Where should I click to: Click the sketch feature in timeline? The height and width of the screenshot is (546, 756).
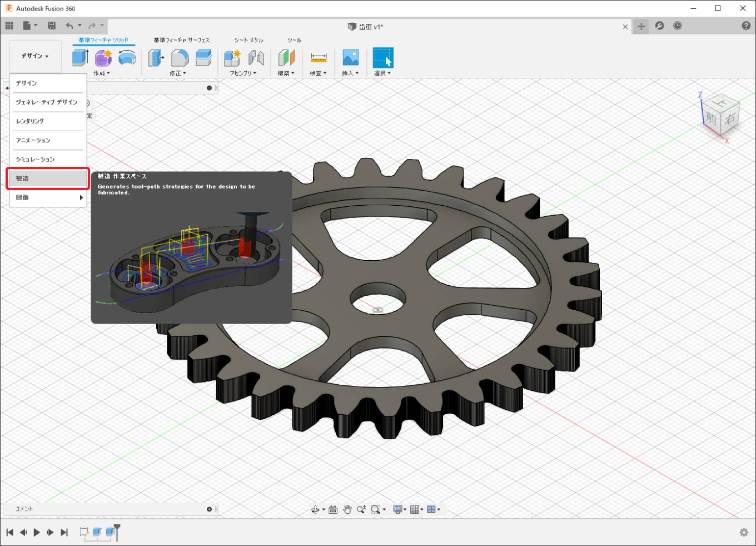pyautogui.click(x=84, y=532)
